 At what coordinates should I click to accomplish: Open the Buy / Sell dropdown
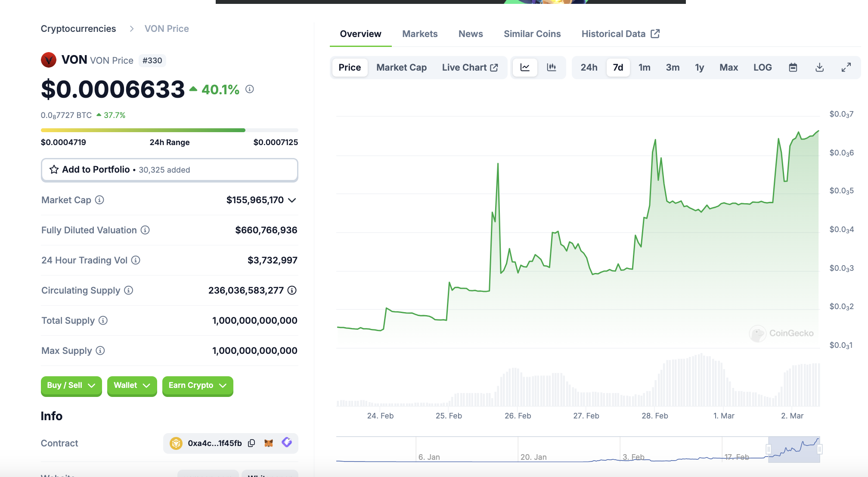[71, 385]
